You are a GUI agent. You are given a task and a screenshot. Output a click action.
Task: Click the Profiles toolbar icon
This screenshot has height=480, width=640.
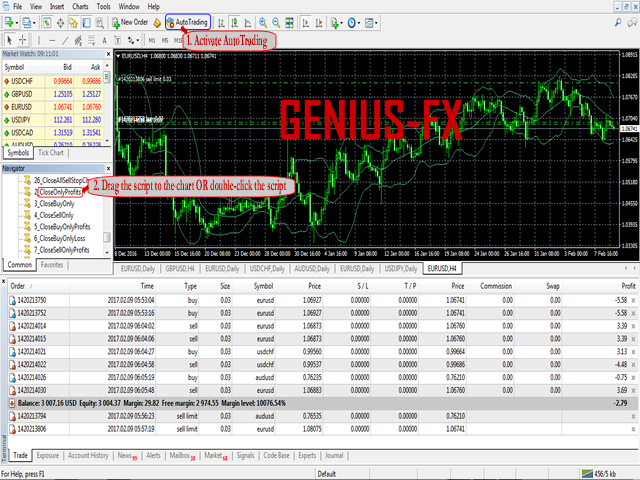click(x=27, y=22)
